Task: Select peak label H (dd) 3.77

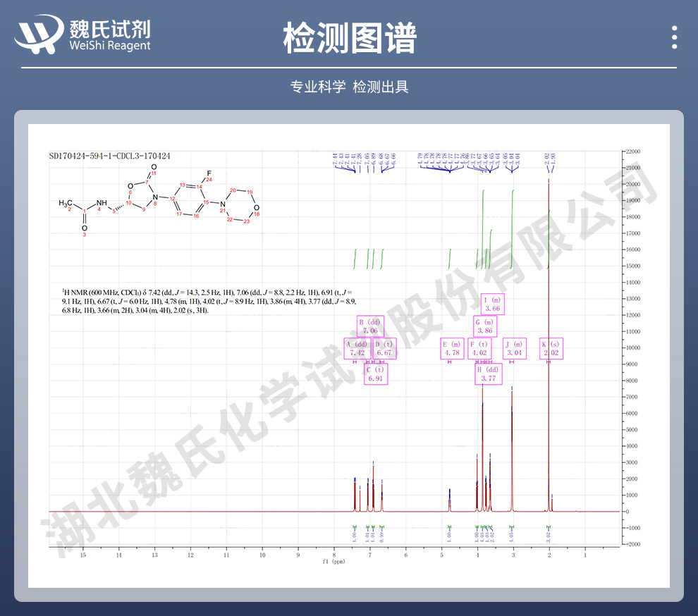Action: (489, 374)
